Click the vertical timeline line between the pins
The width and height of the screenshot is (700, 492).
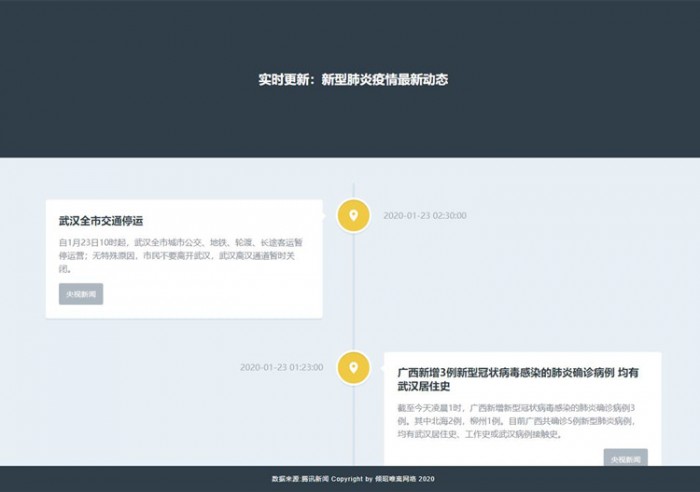coord(353,290)
